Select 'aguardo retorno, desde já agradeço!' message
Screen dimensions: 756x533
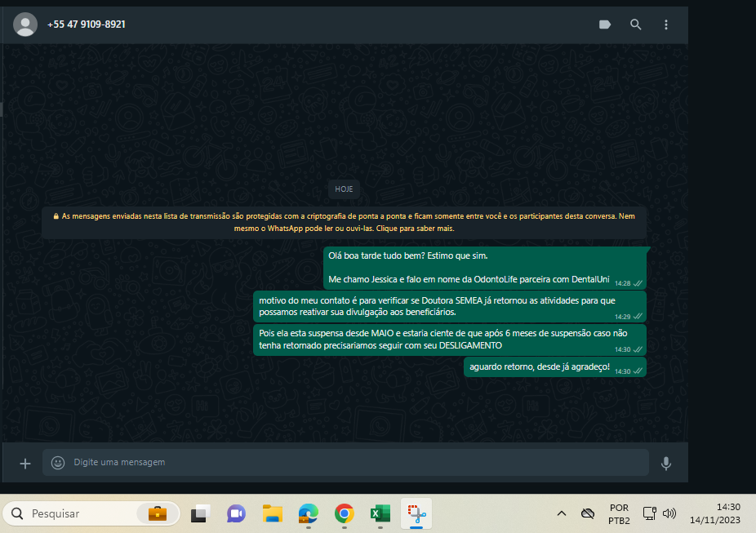click(x=555, y=367)
